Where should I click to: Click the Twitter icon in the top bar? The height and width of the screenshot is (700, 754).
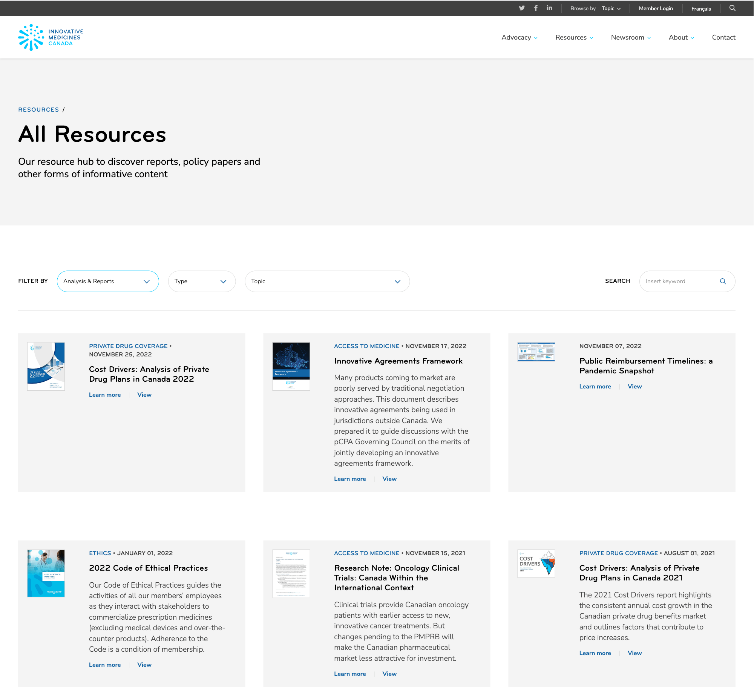click(x=522, y=8)
